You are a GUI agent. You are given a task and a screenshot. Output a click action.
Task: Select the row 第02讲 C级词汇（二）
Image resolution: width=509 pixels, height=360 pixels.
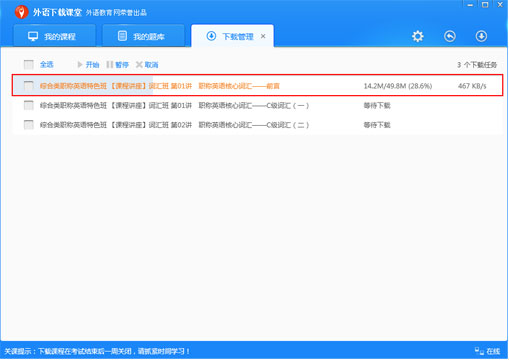[257, 125]
